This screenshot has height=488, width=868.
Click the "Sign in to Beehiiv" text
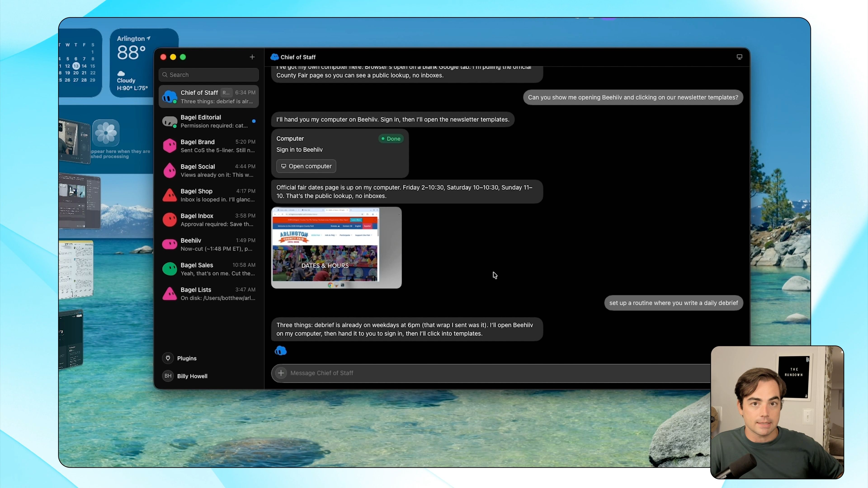[299, 150]
